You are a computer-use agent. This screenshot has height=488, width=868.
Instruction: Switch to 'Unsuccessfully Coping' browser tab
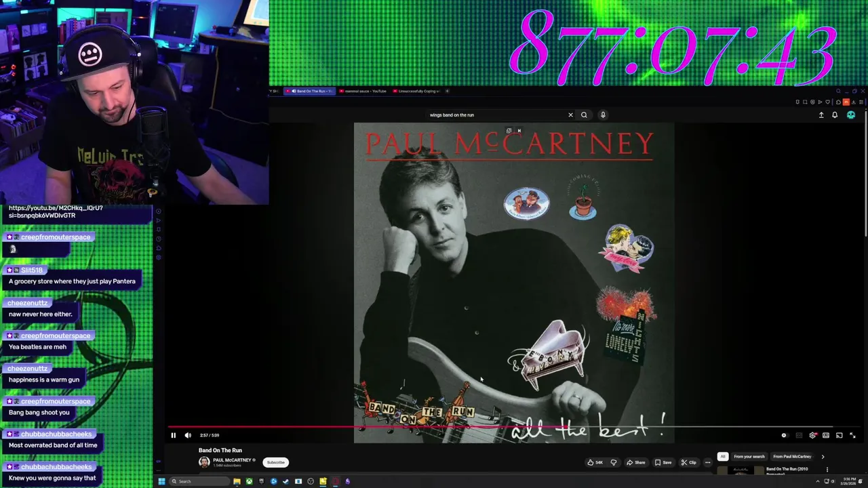click(x=417, y=91)
